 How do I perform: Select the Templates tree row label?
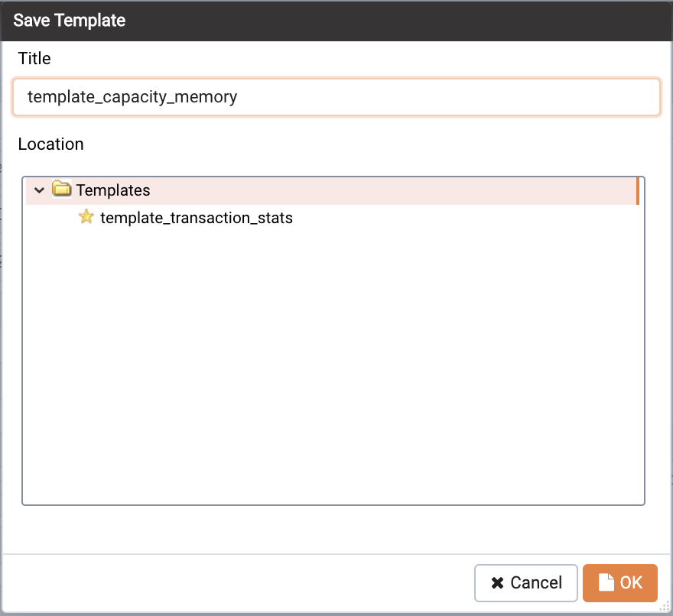[113, 190]
